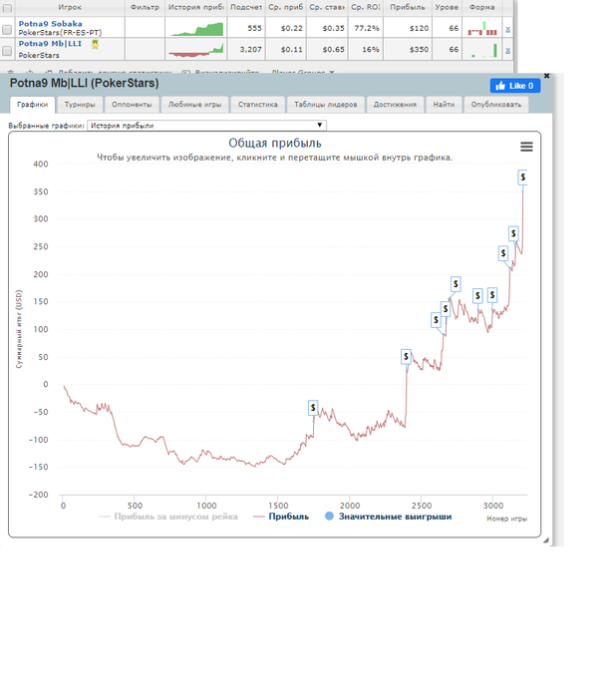Viewport: 616px width, 698px height.
Task: Sort by the Форма column header
Action: 482,7
